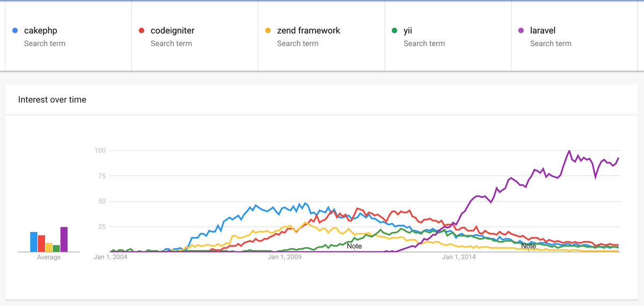Image resolution: width=644 pixels, height=306 pixels.
Task: Open the earlier Note marker on the timeline
Action: point(354,246)
